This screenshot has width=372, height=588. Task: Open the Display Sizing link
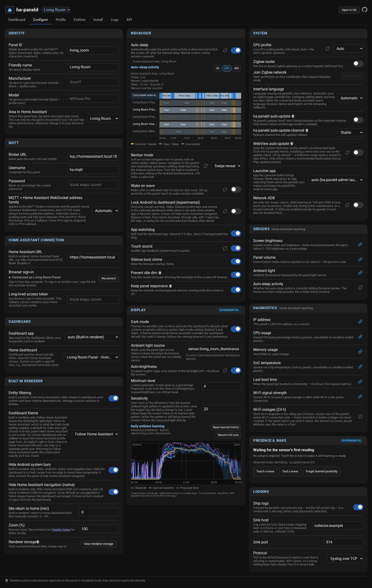[x=61, y=530]
